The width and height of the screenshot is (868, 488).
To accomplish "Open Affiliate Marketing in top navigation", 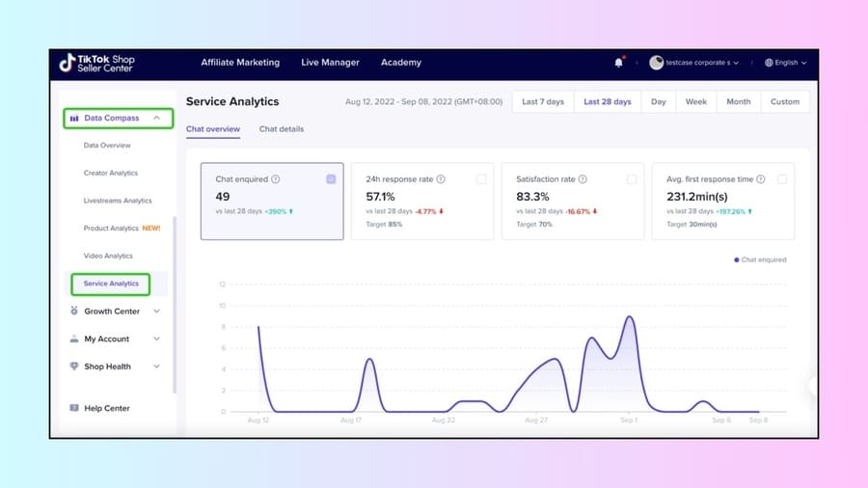I will [x=240, y=63].
